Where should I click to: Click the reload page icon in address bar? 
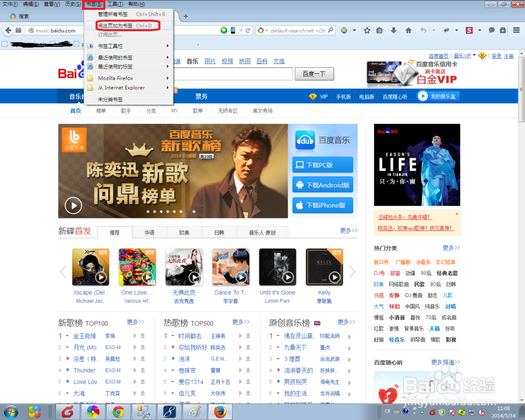pos(248,30)
